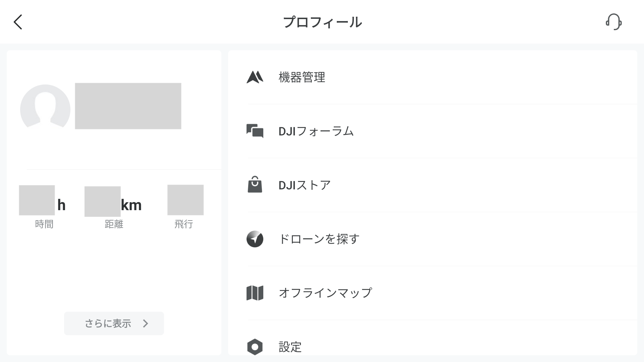This screenshot has height=362, width=644.
Task: Tap the DJIストア shopping bag icon
Action: [255, 185]
